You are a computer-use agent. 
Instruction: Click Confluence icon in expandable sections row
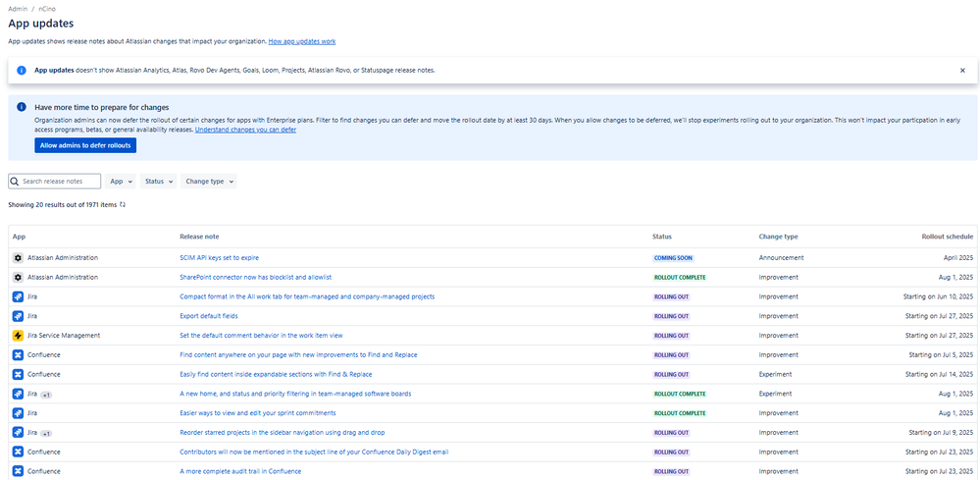coord(18,374)
